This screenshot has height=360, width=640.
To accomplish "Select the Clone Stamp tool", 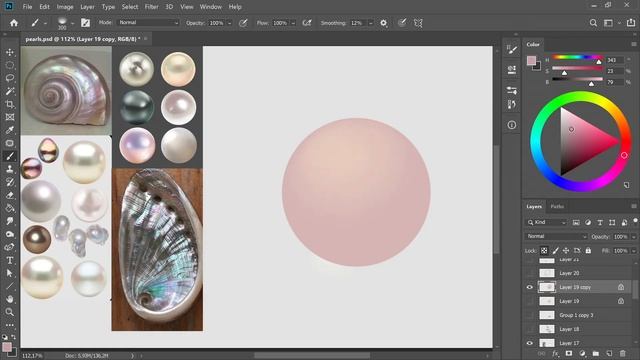I will (x=10, y=169).
